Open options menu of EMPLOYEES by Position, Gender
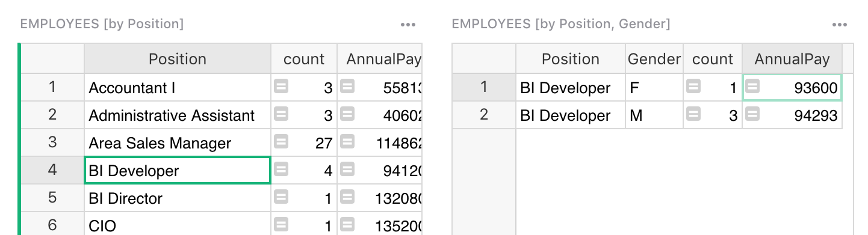The image size is (868, 235). click(839, 25)
